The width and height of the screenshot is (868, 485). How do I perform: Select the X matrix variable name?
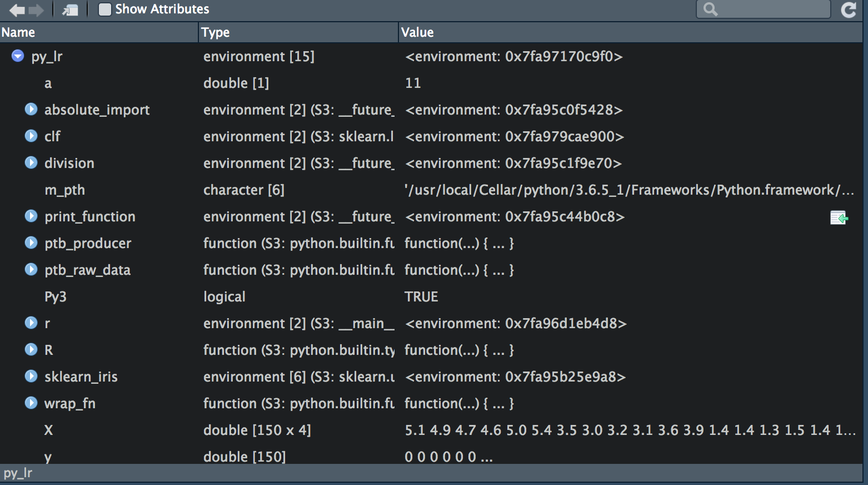tap(49, 430)
